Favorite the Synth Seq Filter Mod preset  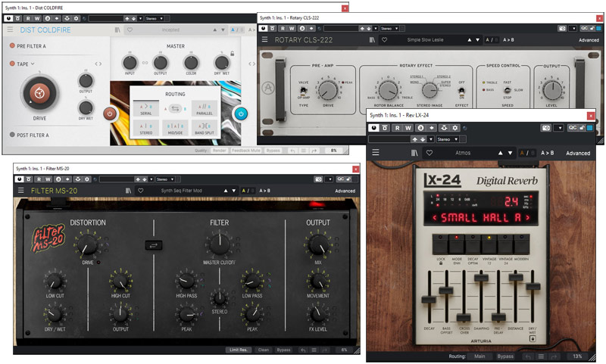pyautogui.click(x=141, y=191)
